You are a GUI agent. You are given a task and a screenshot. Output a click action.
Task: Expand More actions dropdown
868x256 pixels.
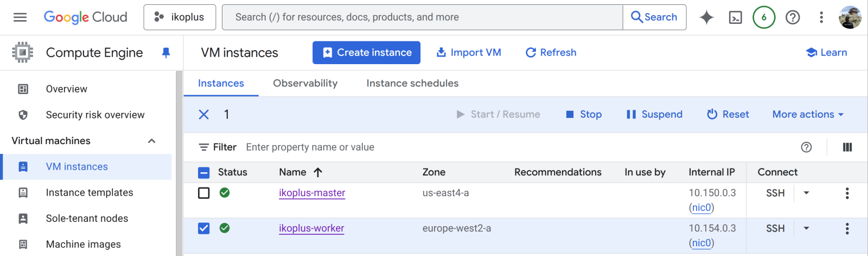(x=808, y=115)
